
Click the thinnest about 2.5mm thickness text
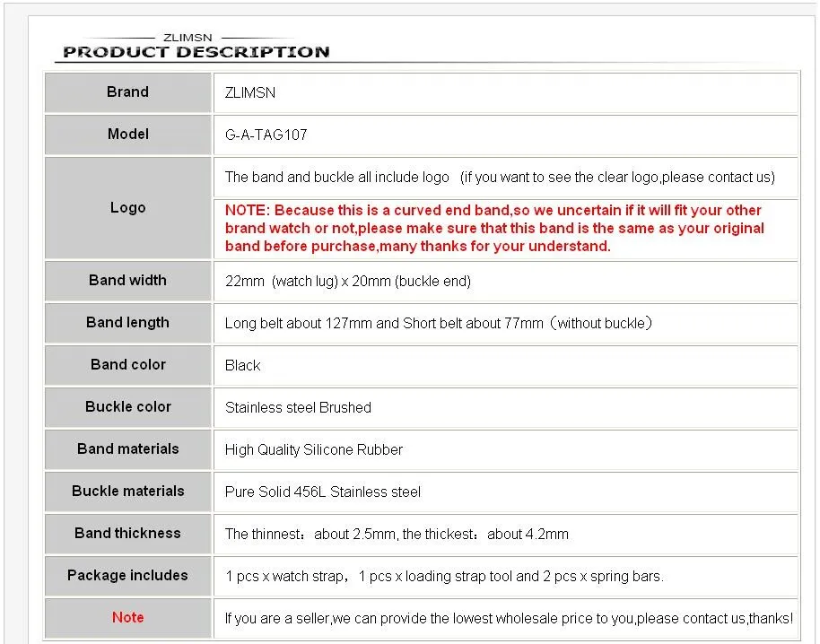pos(397,535)
